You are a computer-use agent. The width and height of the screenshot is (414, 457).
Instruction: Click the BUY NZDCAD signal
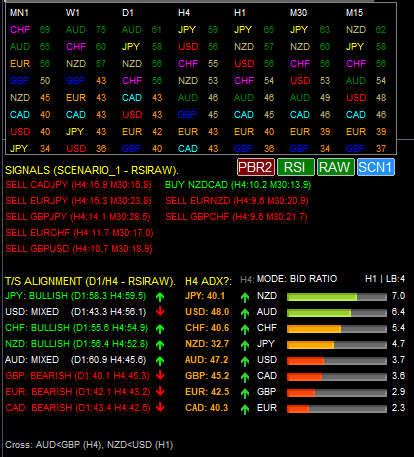[238, 185]
